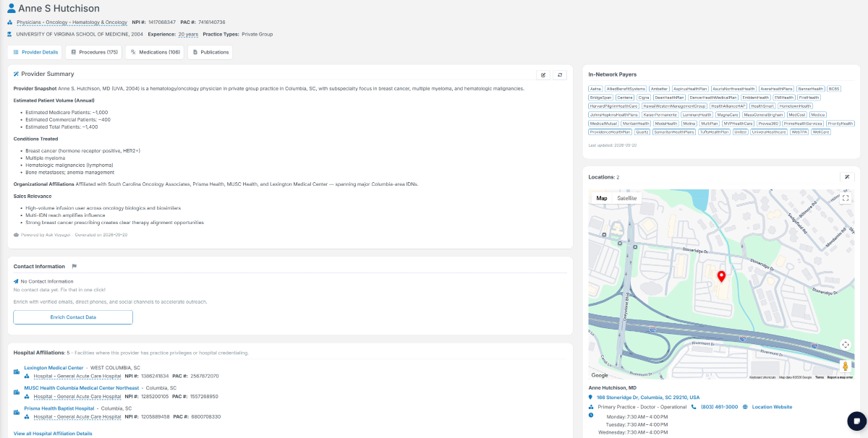Click the Centene payer tag
The width and height of the screenshot is (868, 438).
tap(624, 98)
